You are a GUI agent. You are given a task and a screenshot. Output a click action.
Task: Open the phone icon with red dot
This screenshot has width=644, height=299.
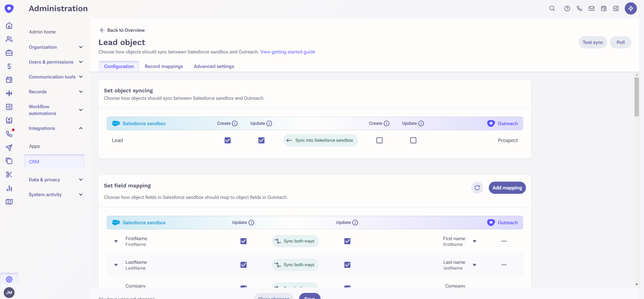(9, 134)
